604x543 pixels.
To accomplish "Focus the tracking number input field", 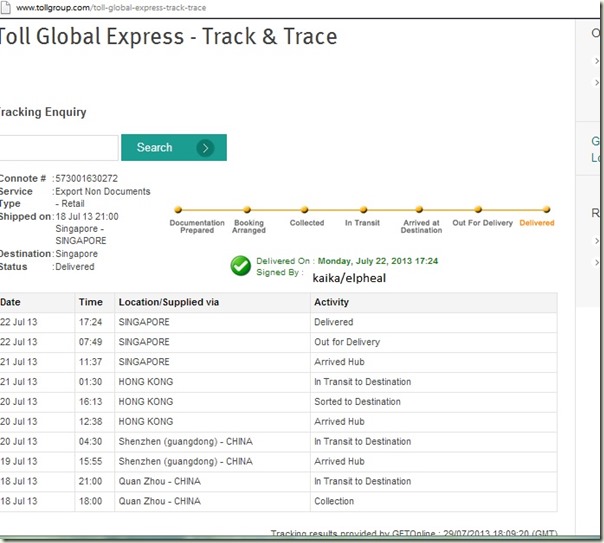I will (x=59, y=147).
